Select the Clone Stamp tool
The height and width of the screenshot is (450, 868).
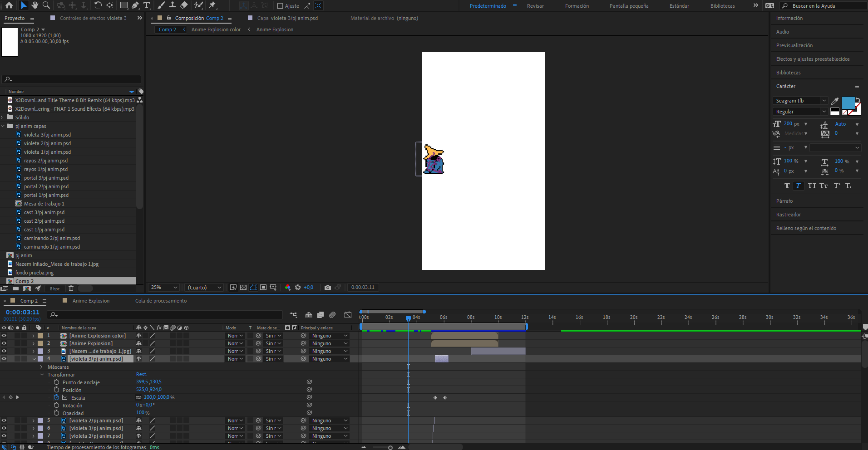173,5
